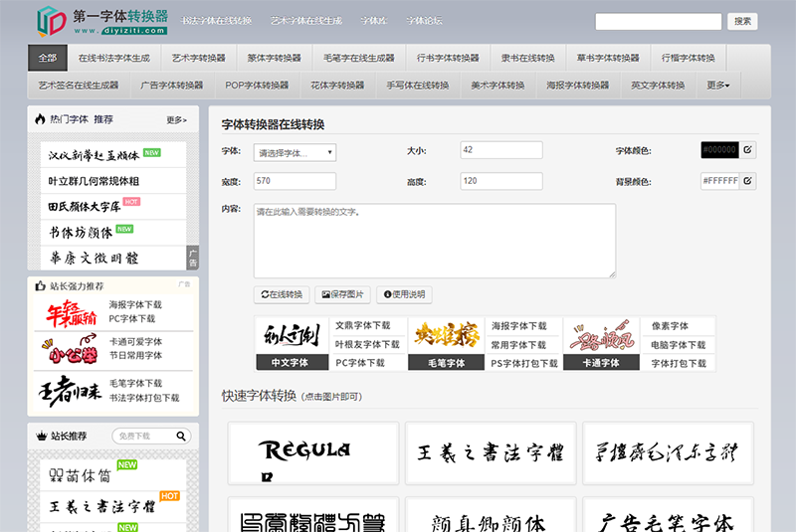796x532 pixels.
Task: Open 草书字体转换器 tab
Action: point(608,58)
